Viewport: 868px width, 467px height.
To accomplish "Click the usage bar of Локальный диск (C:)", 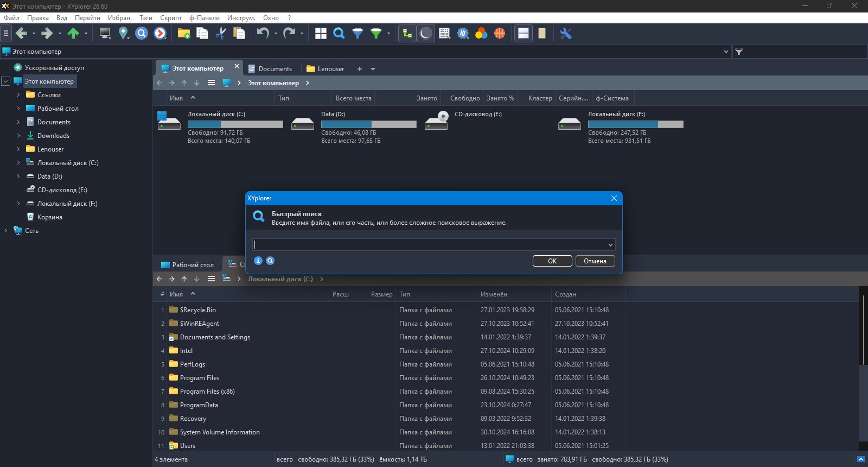I will [x=235, y=124].
